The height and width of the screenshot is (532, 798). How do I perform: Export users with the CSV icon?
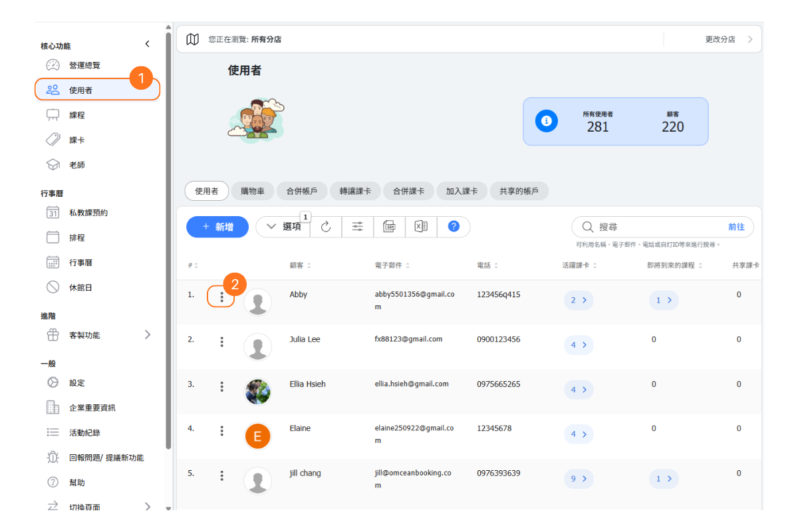pyautogui.click(x=389, y=227)
